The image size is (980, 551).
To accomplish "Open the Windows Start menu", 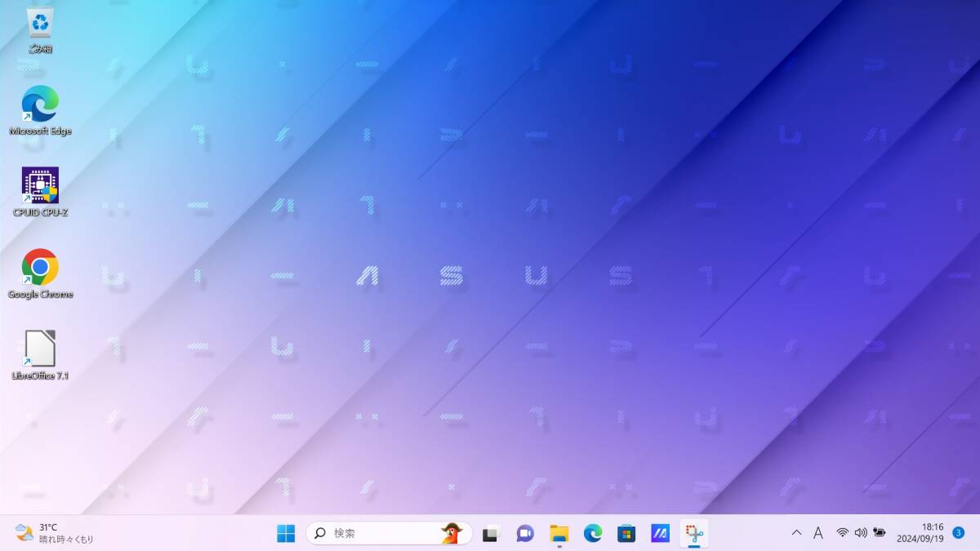I will pos(286,534).
